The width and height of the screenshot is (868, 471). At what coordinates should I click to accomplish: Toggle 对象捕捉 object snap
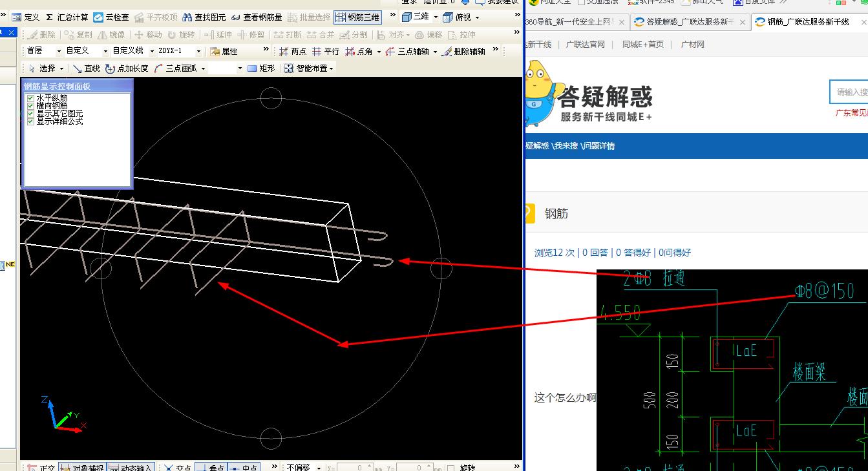81,468
